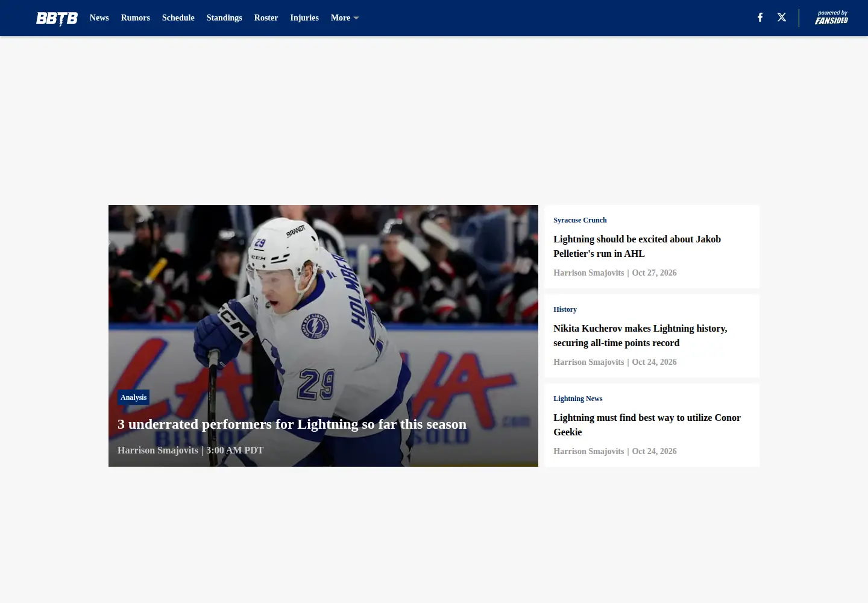Click the Oct 27, 2026 byline text
Image resolution: width=868 pixels, height=603 pixels.
click(x=654, y=273)
